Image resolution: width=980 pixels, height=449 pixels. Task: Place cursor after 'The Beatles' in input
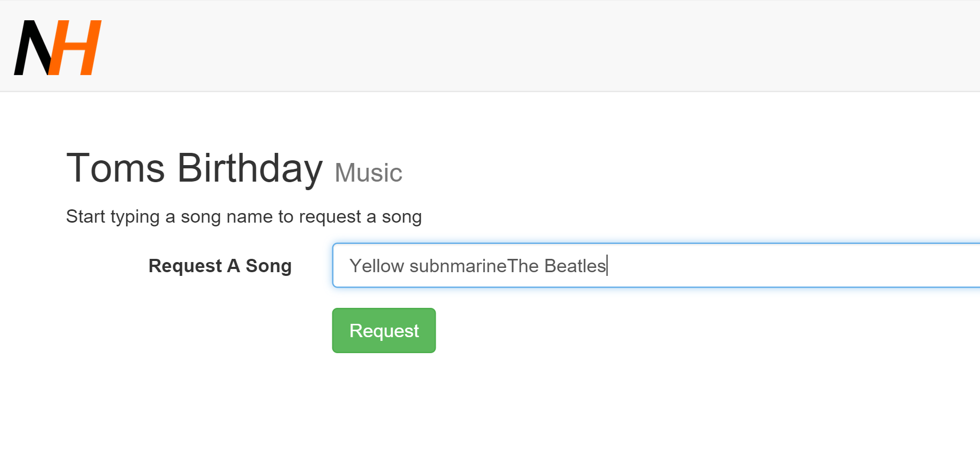607,266
